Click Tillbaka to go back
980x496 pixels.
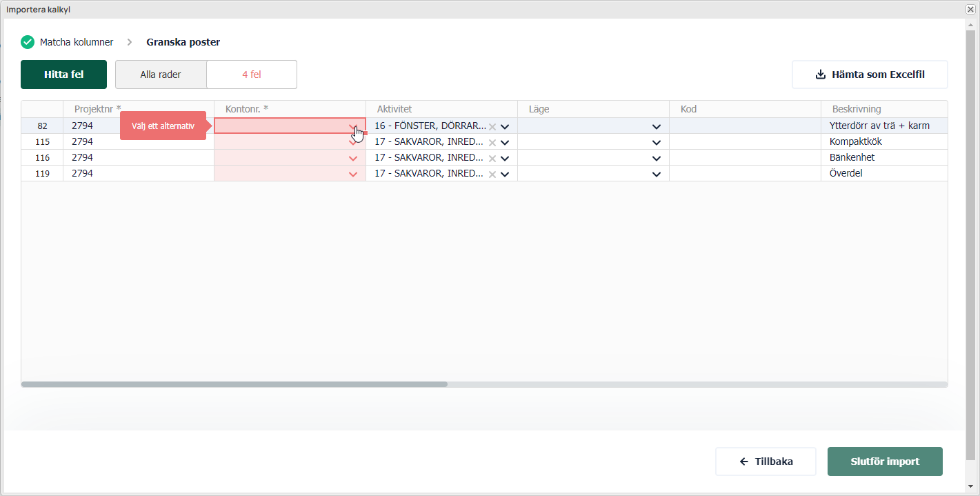[766, 462]
